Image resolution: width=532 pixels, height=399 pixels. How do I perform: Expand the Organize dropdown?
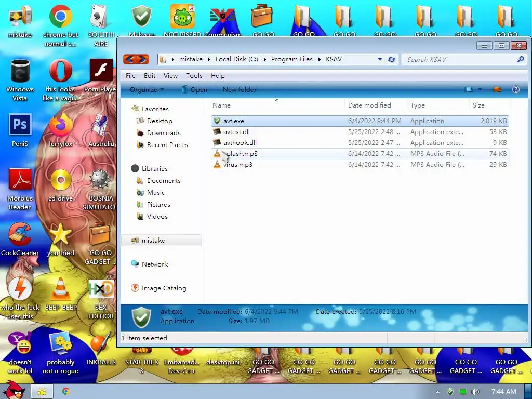tap(147, 89)
